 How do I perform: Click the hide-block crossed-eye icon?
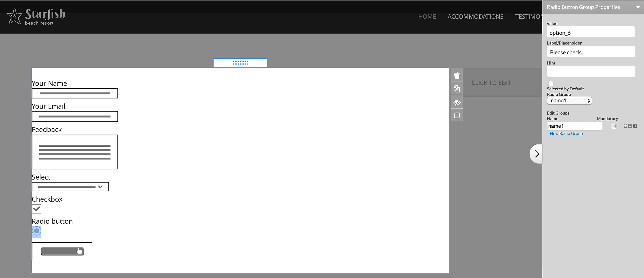[x=457, y=102]
